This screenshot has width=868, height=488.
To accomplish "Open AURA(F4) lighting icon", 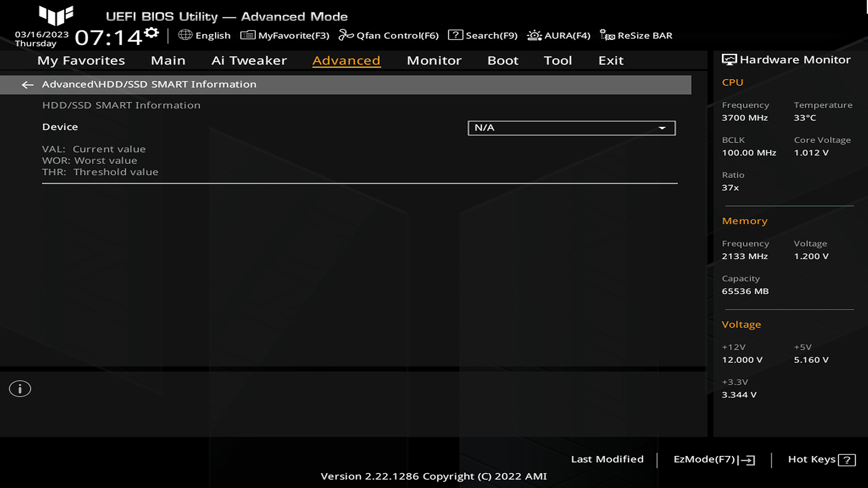I will pos(534,35).
